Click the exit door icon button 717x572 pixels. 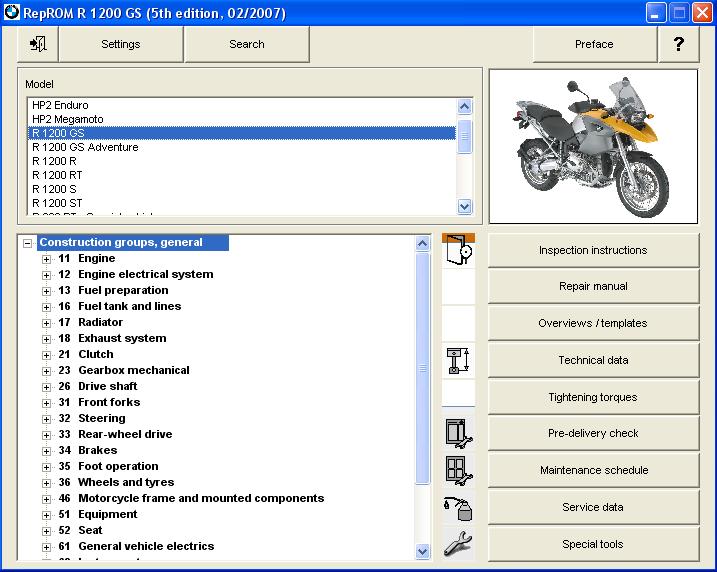coord(38,44)
